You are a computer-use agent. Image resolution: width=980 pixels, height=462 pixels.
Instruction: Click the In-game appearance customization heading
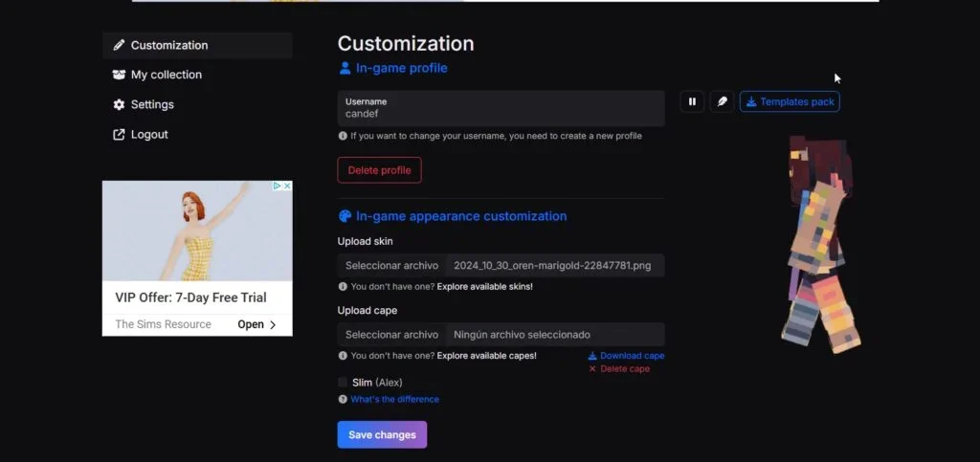click(x=453, y=216)
